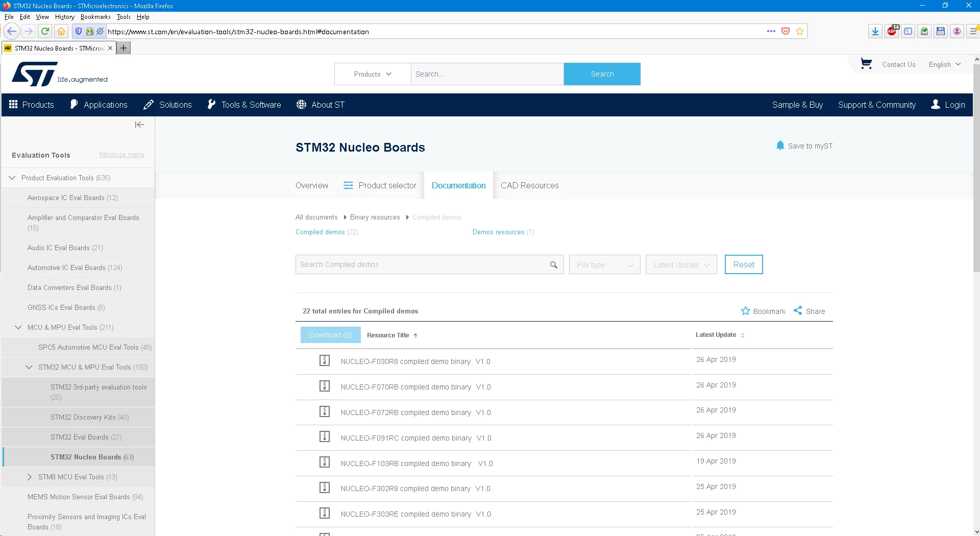Click the ST life.augmented logo

(60, 74)
